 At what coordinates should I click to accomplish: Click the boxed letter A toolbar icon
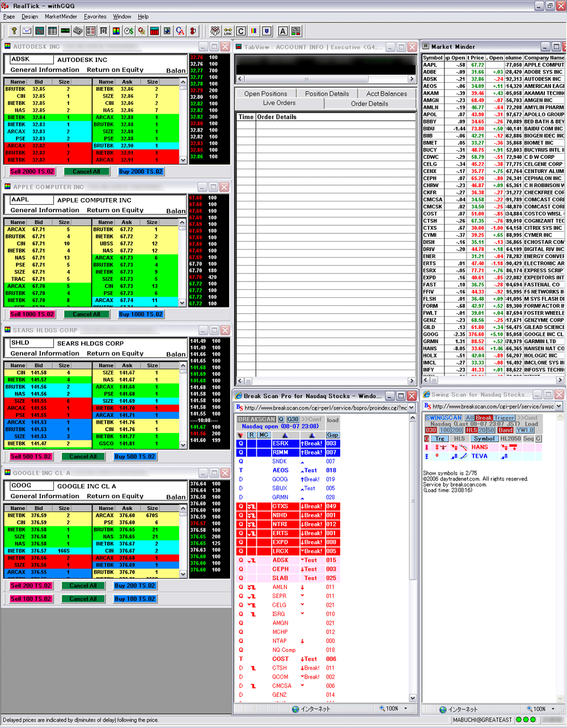click(282, 31)
